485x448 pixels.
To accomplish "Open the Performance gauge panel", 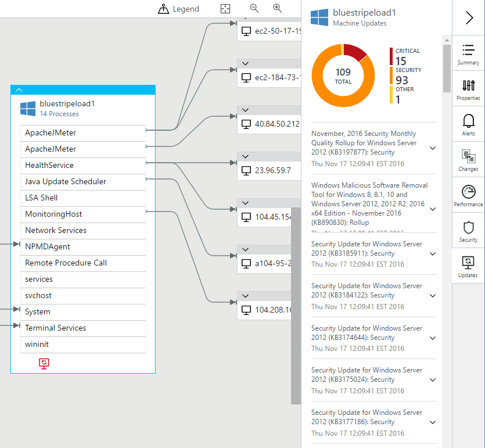I will (x=468, y=195).
